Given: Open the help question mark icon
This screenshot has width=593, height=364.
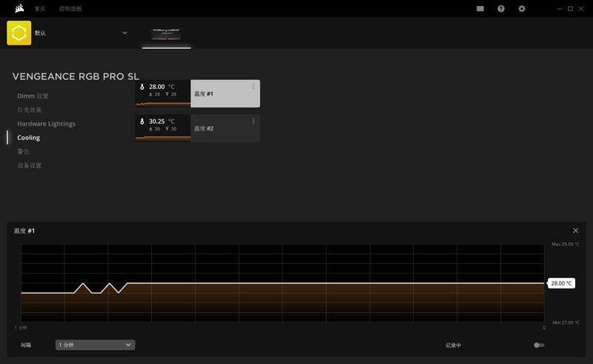Looking at the screenshot, I should tap(501, 9).
